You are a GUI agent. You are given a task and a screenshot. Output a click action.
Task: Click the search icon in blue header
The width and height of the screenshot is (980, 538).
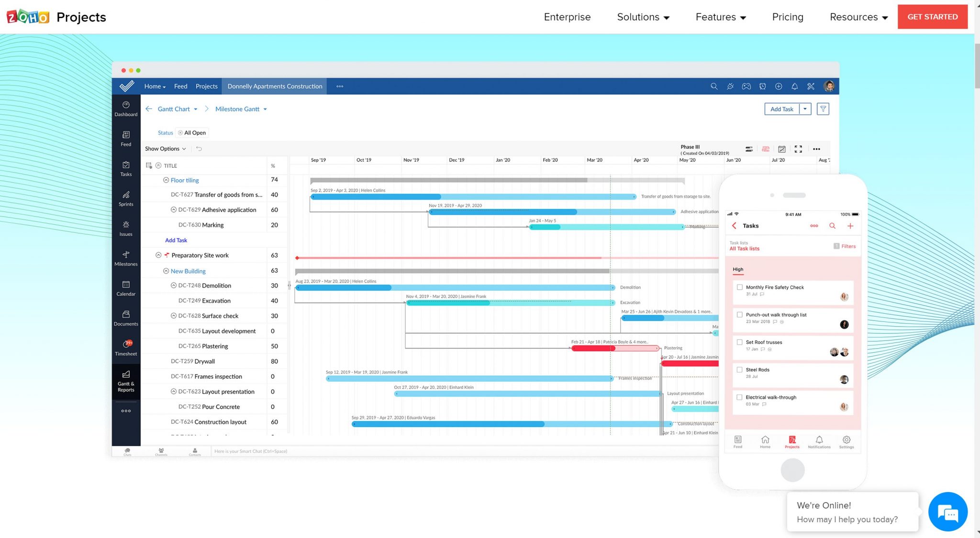pyautogui.click(x=714, y=86)
